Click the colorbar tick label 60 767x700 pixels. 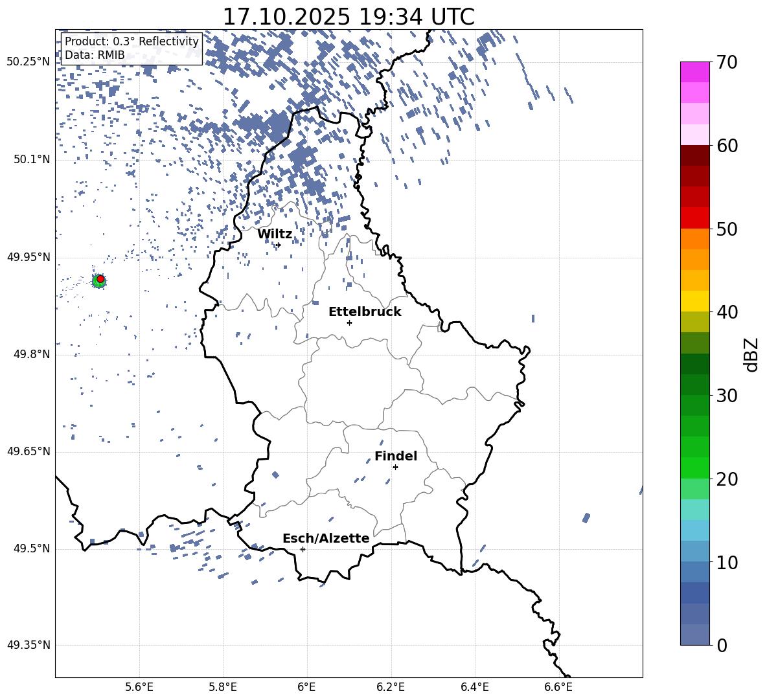(727, 146)
